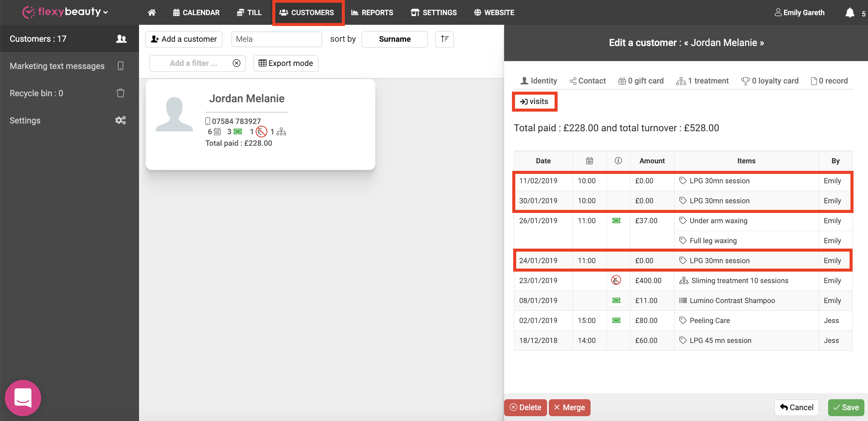Click the green Save button
Viewport: 868px width, 421px height.
coord(846,407)
